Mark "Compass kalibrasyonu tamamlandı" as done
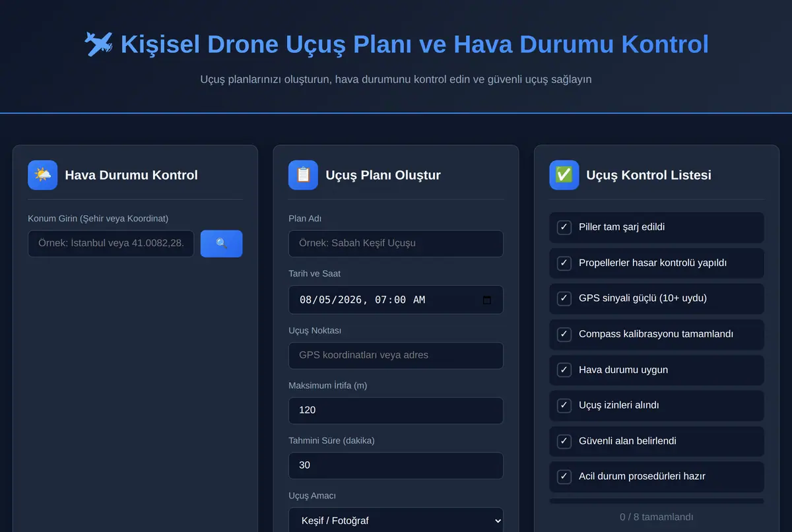 click(x=564, y=334)
